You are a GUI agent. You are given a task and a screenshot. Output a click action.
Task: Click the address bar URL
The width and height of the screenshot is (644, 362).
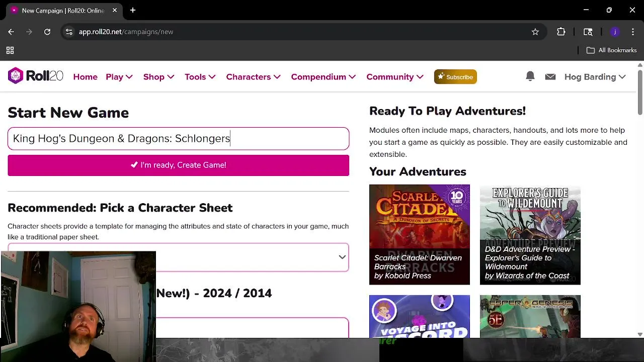126,32
